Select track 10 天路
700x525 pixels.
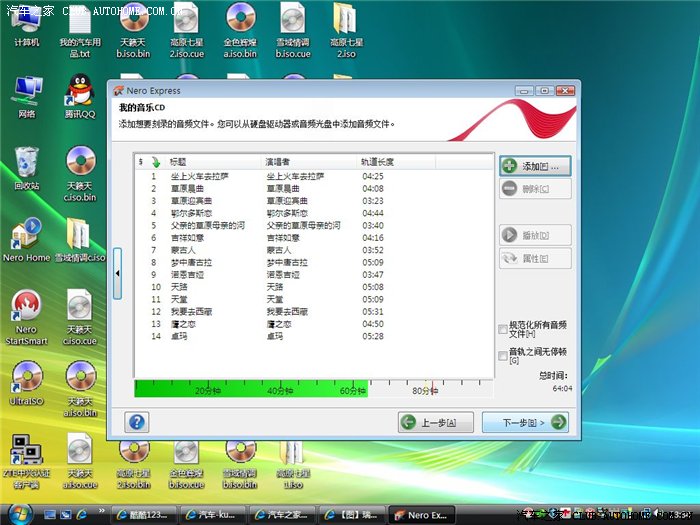pos(312,287)
